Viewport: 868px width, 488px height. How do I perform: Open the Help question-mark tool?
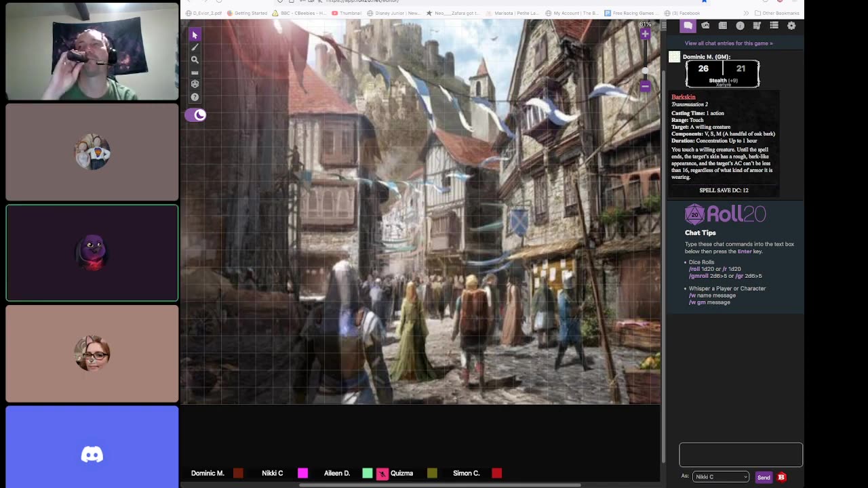(x=195, y=97)
